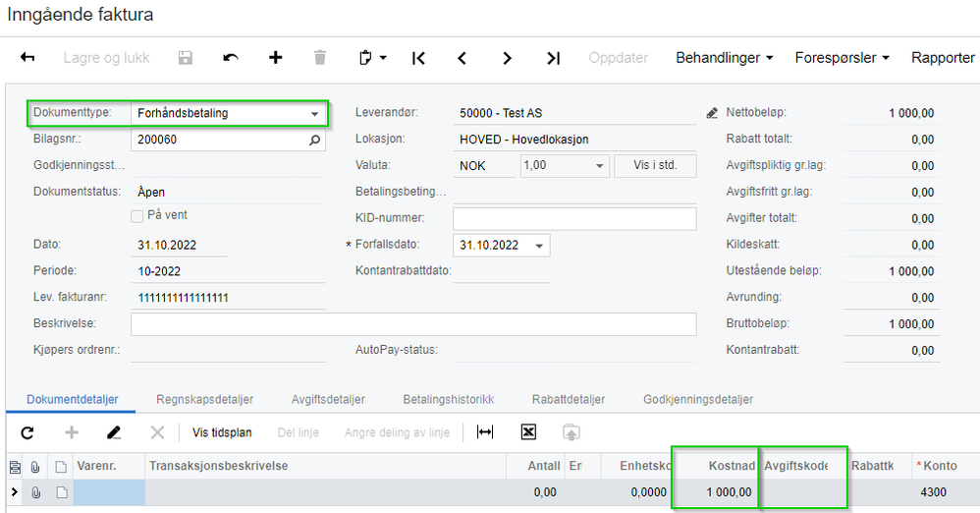Click the pencil icon beside Nettobeløp
The height and width of the screenshot is (513, 980).
[712, 113]
